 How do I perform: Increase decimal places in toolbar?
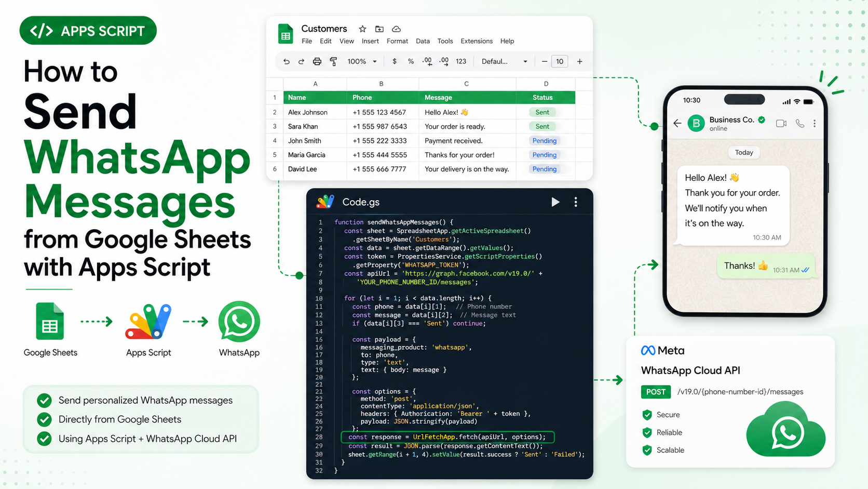click(x=444, y=61)
